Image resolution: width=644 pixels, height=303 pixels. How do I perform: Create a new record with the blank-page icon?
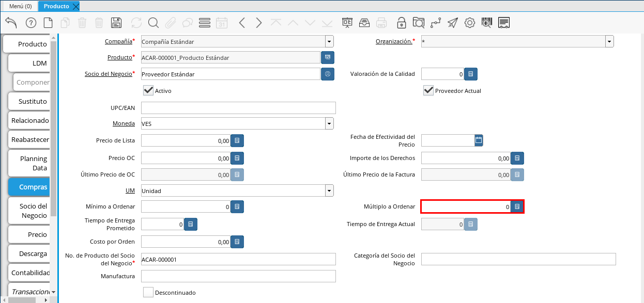pos(48,23)
